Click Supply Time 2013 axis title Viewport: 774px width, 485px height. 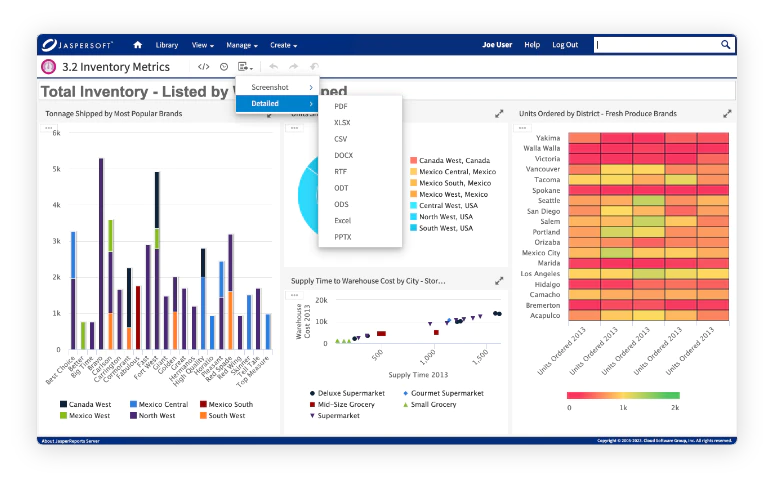[418, 375]
